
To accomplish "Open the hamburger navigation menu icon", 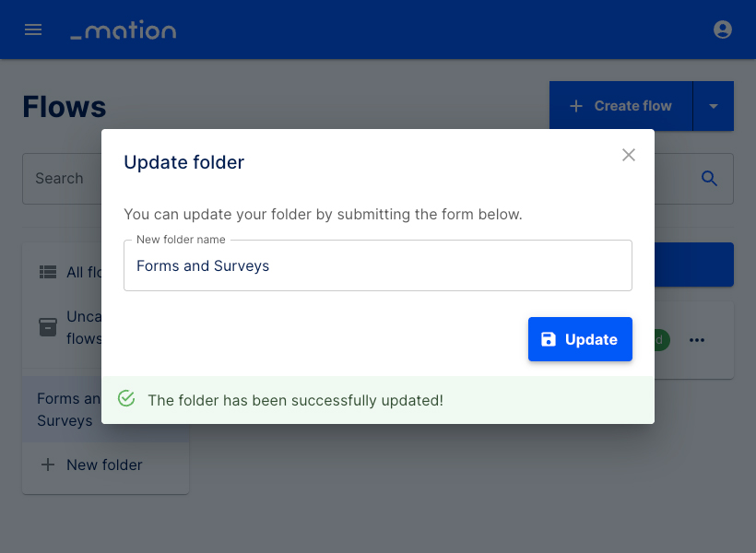I will [33, 29].
